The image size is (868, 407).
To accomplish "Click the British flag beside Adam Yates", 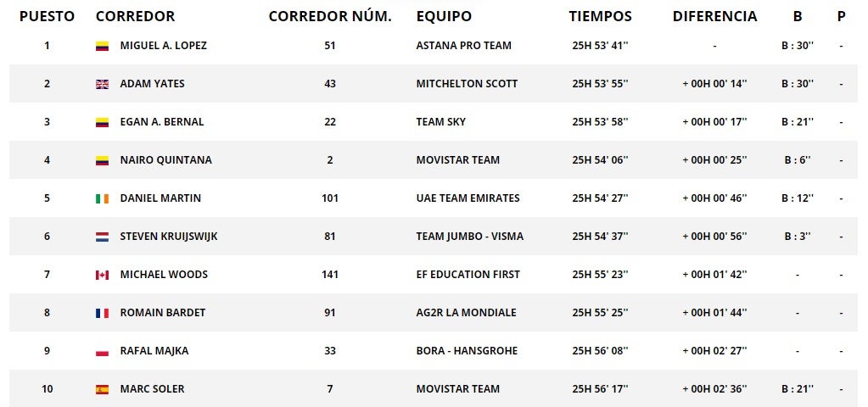I will pos(102,84).
